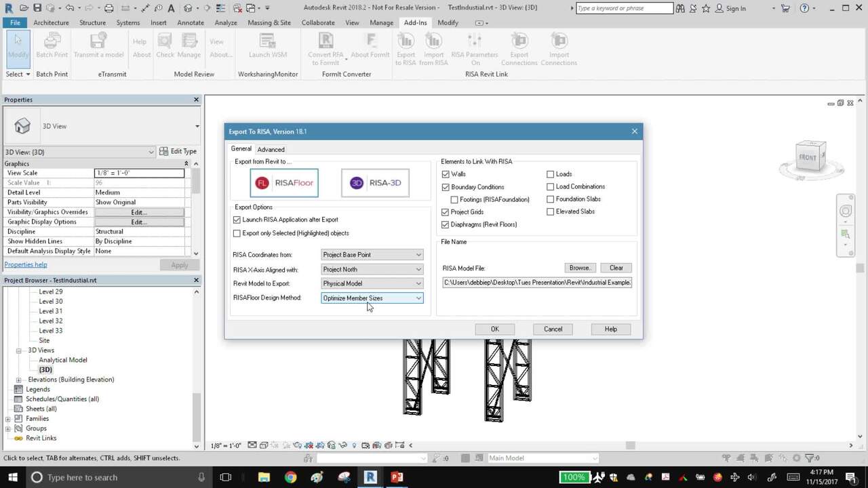Open Windows Task View
Viewport: 868px width, 488px height.
tap(226, 477)
